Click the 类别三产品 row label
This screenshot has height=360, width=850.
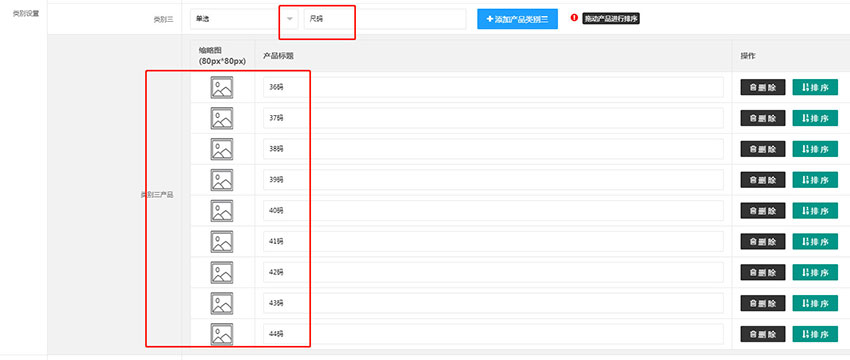click(157, 195)
